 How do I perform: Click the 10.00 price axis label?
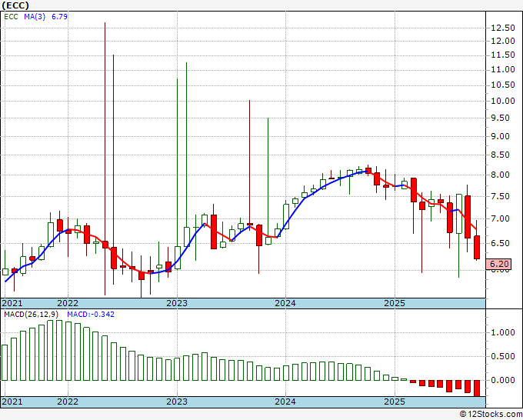pyautogui.click(x=503, y=101)
